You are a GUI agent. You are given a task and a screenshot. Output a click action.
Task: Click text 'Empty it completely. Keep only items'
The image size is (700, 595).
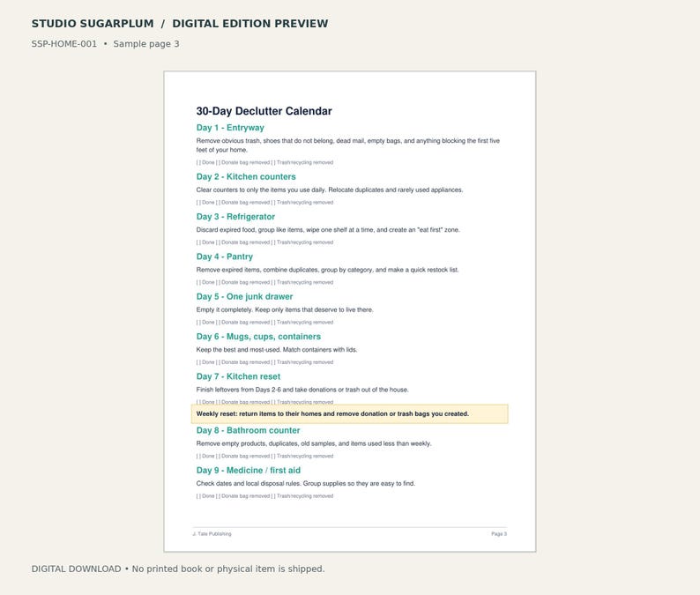248,309
